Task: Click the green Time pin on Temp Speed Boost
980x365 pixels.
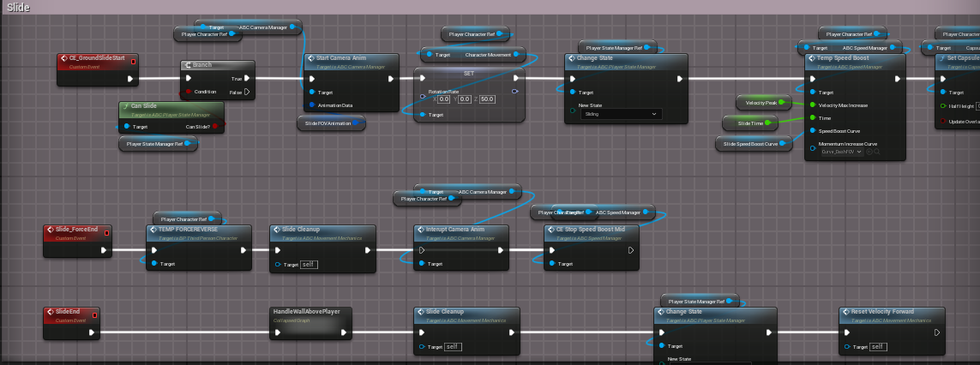Action: click(812, 117)
